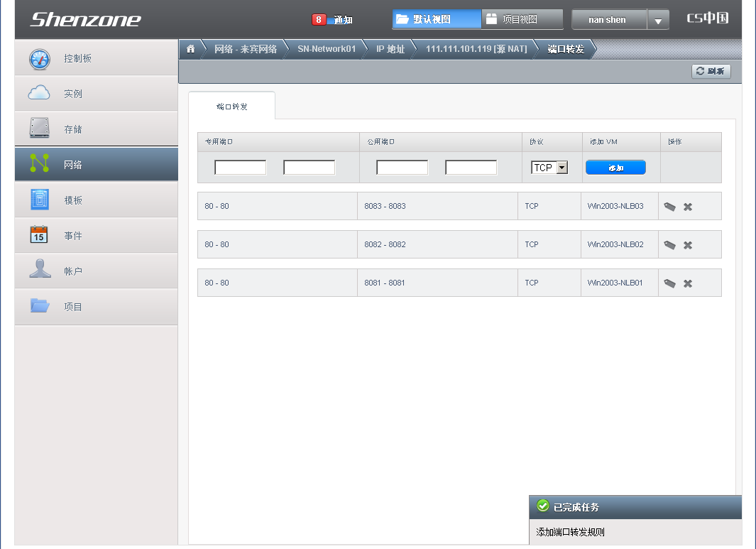The height and width of the screenshot is (549, 756).
Task: Open the nan shen user dropdown arrow
Action: 658,21
